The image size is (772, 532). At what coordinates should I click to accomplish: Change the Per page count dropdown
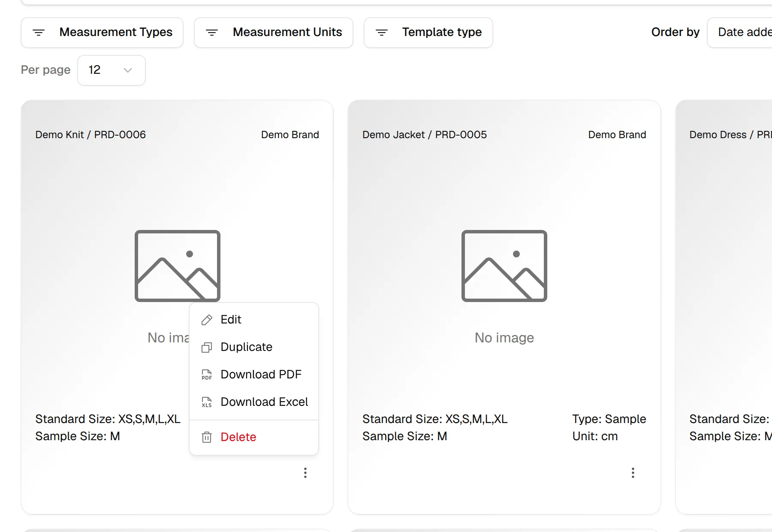pos(112,70)
